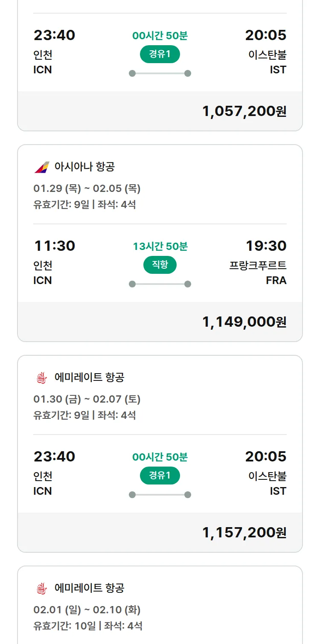
Task: Click Emirates logo on the 02.01 flight card
Action: point(42,588)
